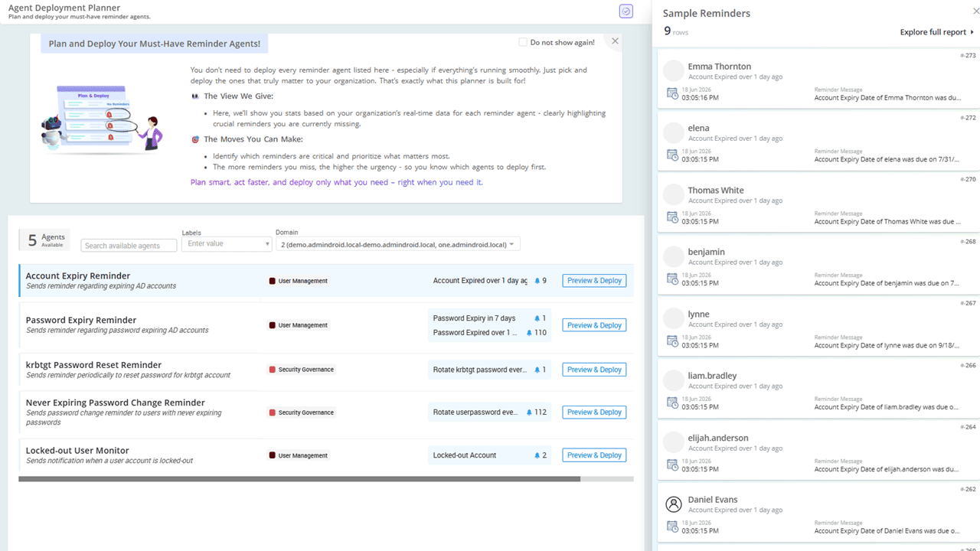
Task: Click the horizontal scrollbar below agents list
Action: pyautogui.click(x=299, y=479)
